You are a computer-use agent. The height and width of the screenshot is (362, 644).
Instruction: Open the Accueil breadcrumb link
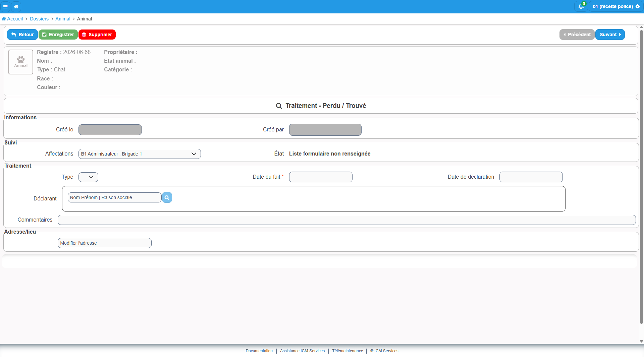click(x=12, y=19)
